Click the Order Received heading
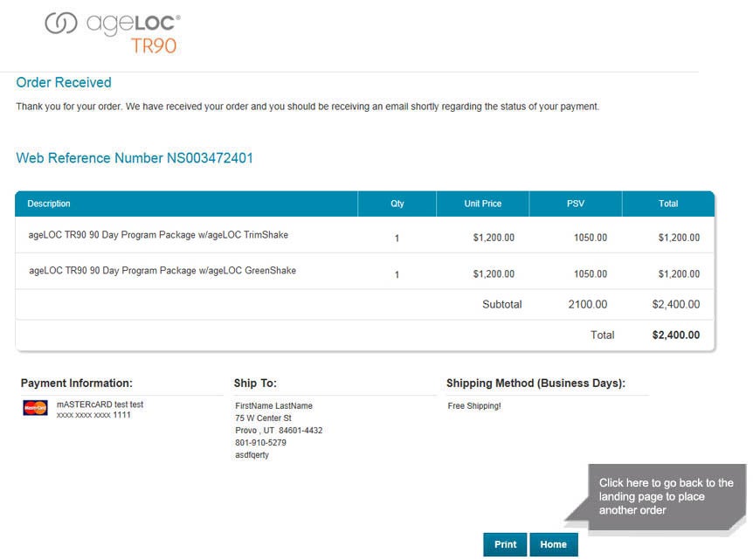753x560 pixels. coord(64,82)
